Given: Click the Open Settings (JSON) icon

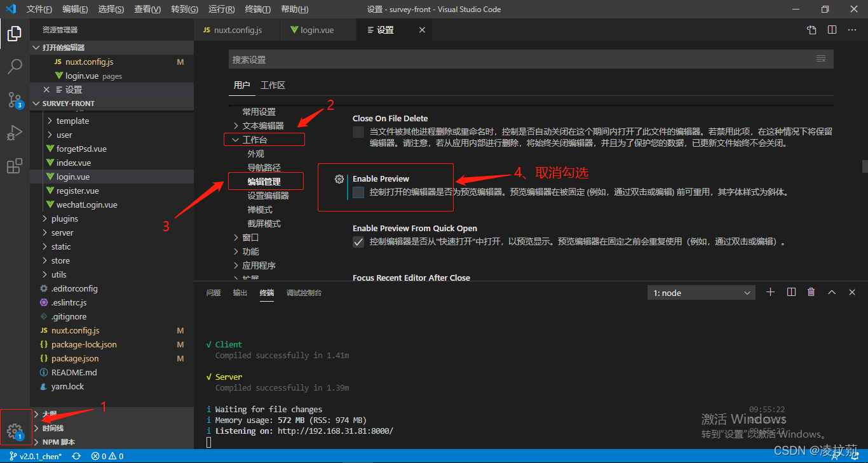Looking at the screenshot, I should click(x=811, y=30).
